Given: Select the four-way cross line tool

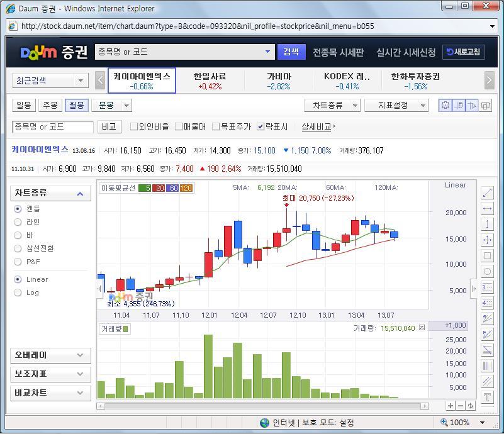Looking at the screenshot, I should pos(487,240).
